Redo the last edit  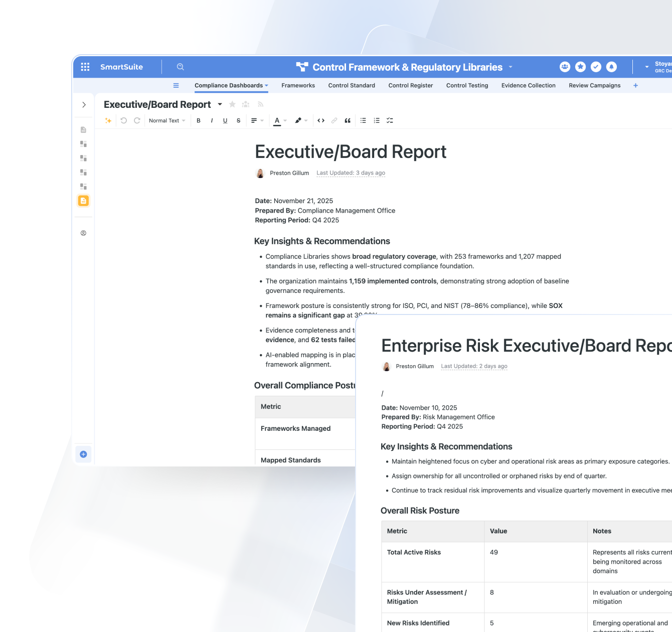[x=137, y=120]
